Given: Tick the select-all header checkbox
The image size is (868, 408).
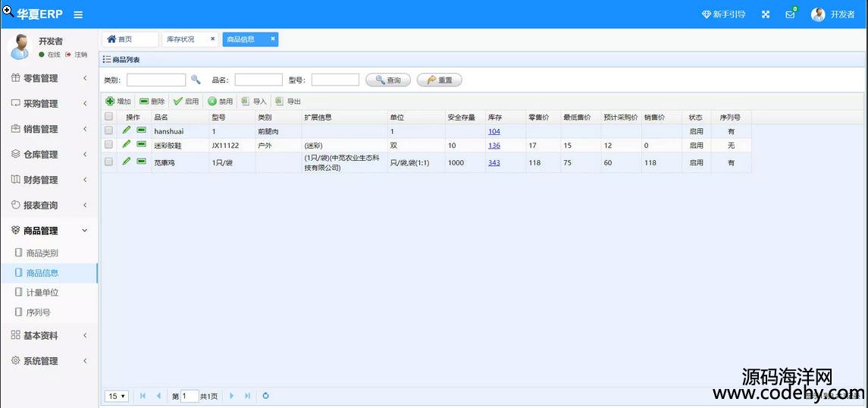Looking at the screenshot, I should (x=108, y=116).
